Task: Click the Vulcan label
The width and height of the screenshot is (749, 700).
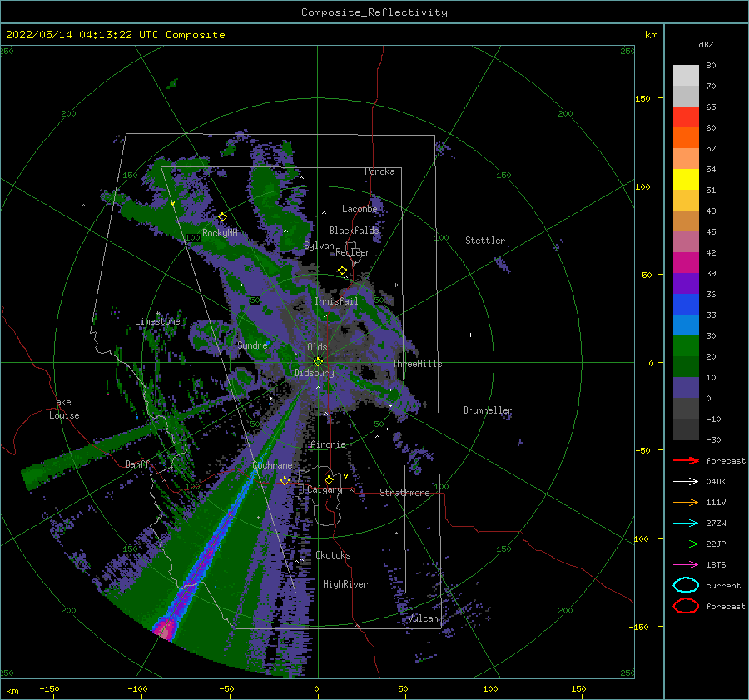Action: coord(423,618)
